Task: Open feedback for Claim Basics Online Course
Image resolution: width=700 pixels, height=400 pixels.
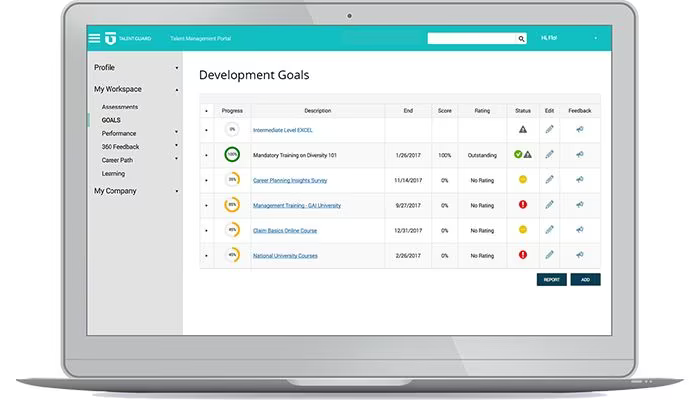Action: click(x=579, y=230)
